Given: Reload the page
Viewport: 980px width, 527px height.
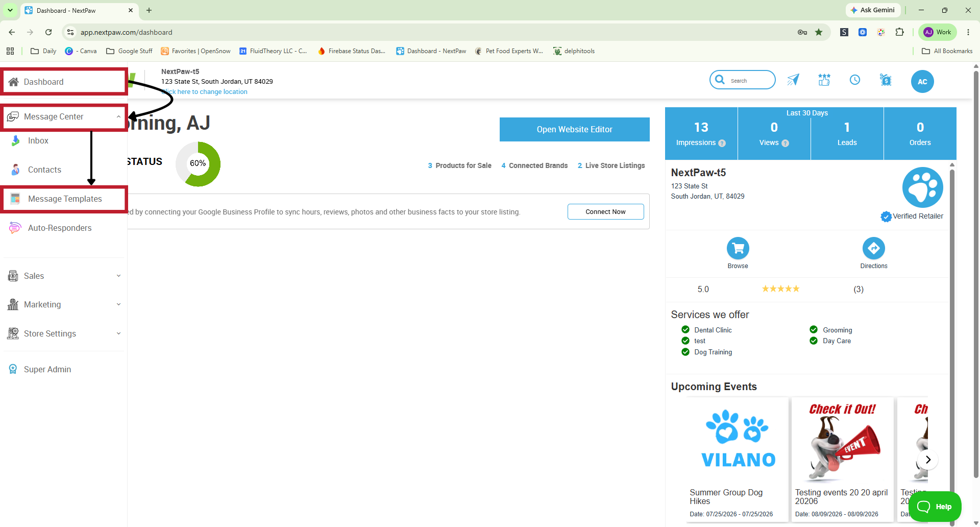Looking at the screenshot, I should point(48,32).
